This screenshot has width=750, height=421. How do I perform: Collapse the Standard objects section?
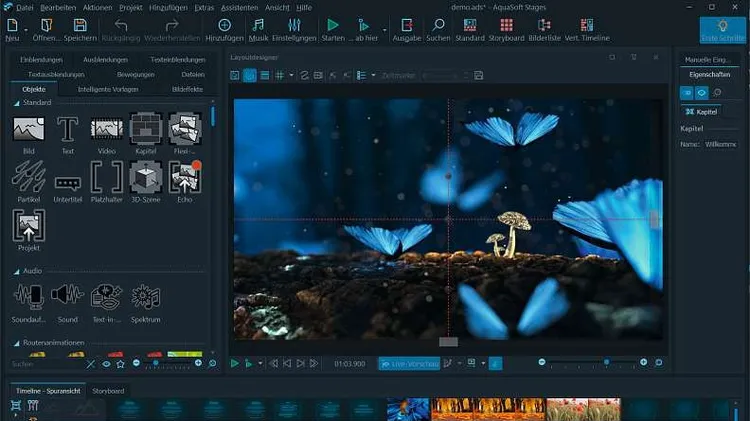click(x=17, y=101)
